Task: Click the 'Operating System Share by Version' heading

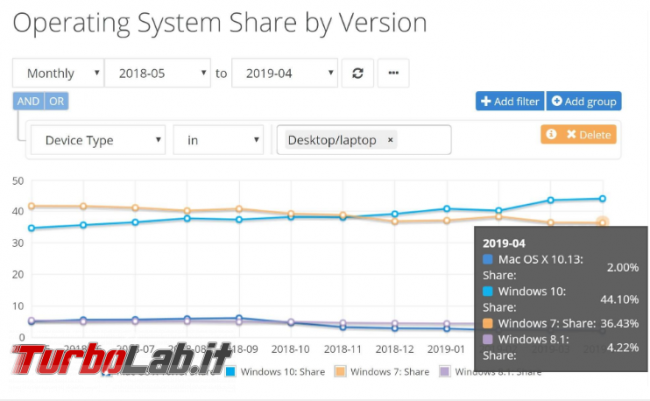Action: coord(220,23)
